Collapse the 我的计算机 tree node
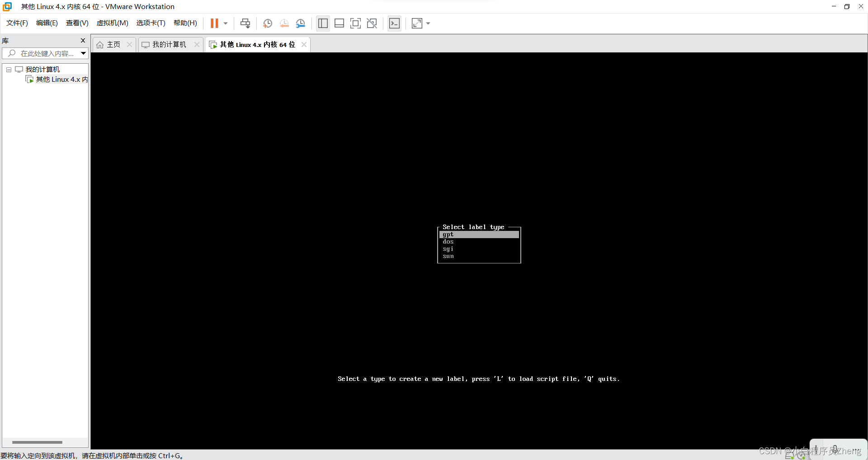868x460 pixels. click(9, 70)
